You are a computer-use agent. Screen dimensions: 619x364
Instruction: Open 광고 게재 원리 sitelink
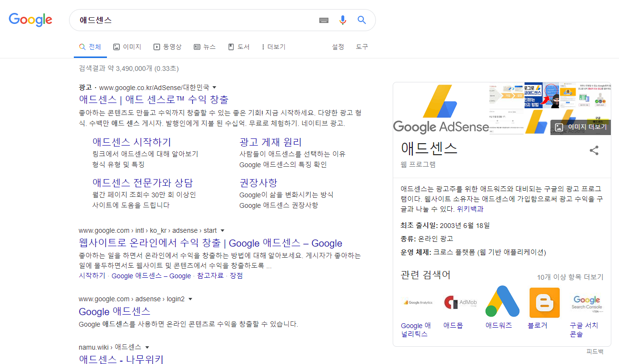point(270,142)
